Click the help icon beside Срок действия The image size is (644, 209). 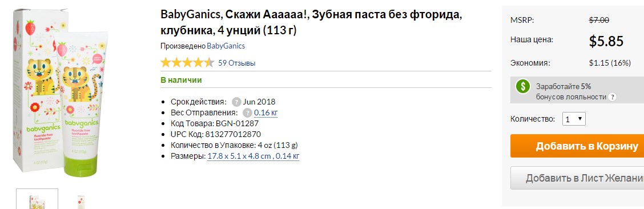236,102
